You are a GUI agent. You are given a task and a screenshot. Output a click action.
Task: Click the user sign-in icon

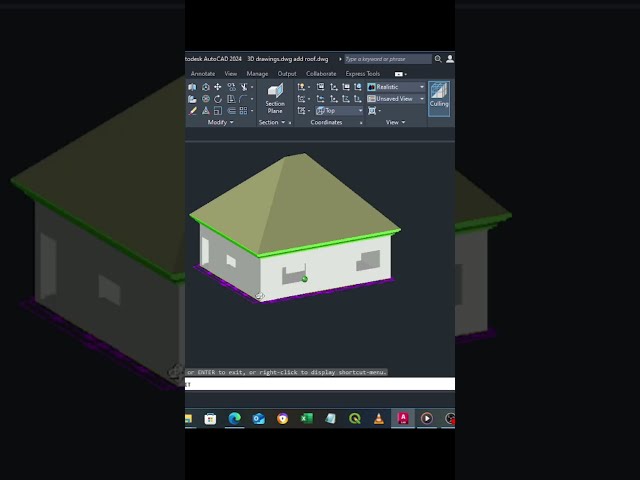point(450,59)
